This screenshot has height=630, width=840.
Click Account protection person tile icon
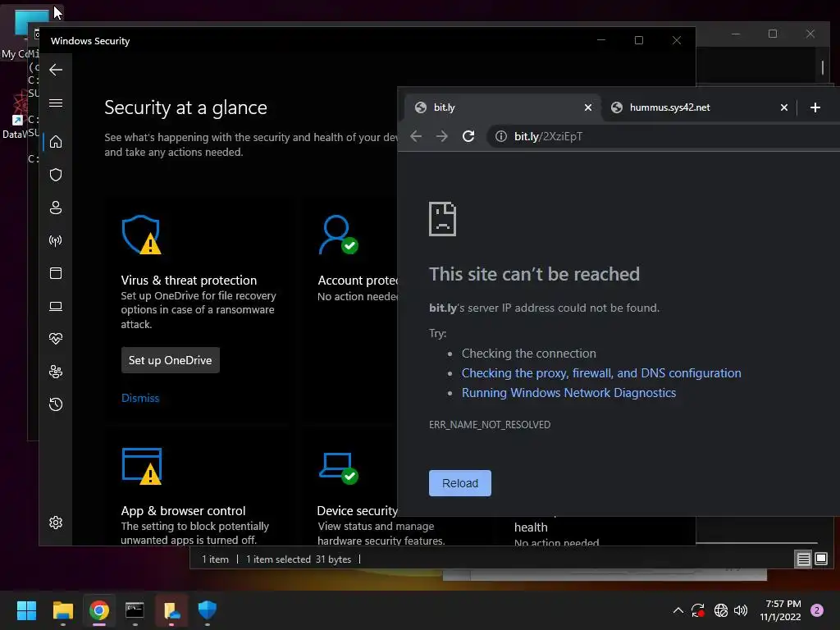(339, 235)
